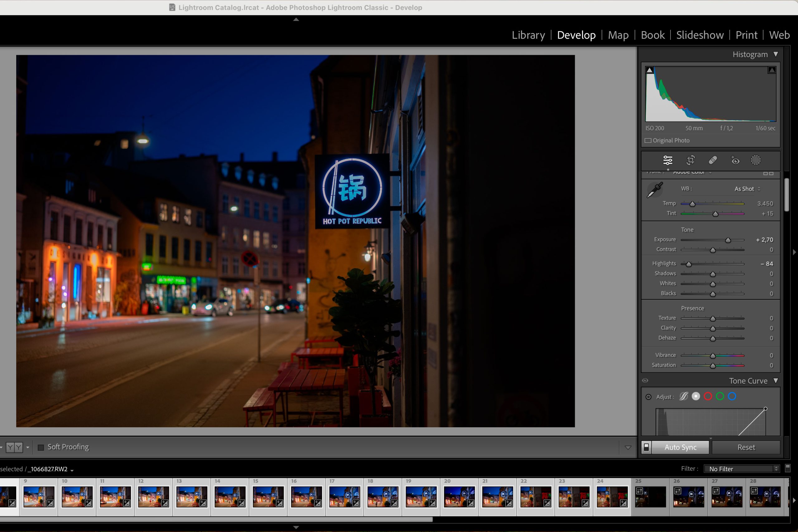This screenshot has height=532, width=798.
Task: Click the Reset button
Action: tap(746, 447)
